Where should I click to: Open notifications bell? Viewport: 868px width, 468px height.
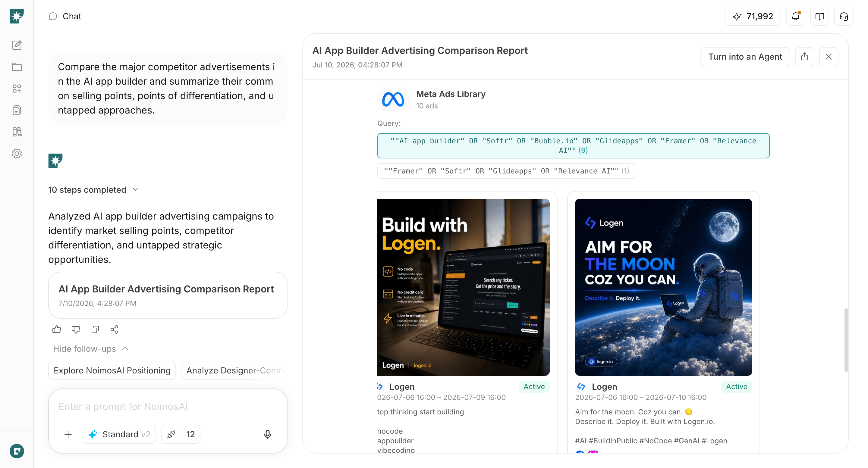tap(796, 17)
